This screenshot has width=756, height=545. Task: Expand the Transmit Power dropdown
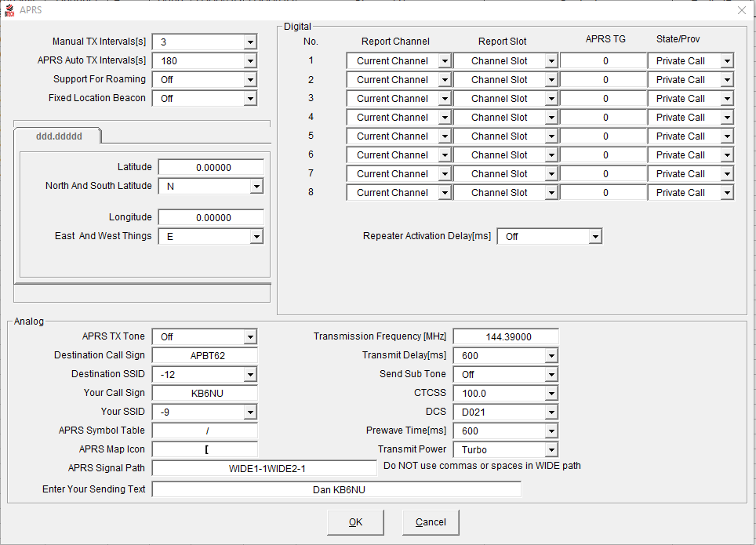(551, 450)
